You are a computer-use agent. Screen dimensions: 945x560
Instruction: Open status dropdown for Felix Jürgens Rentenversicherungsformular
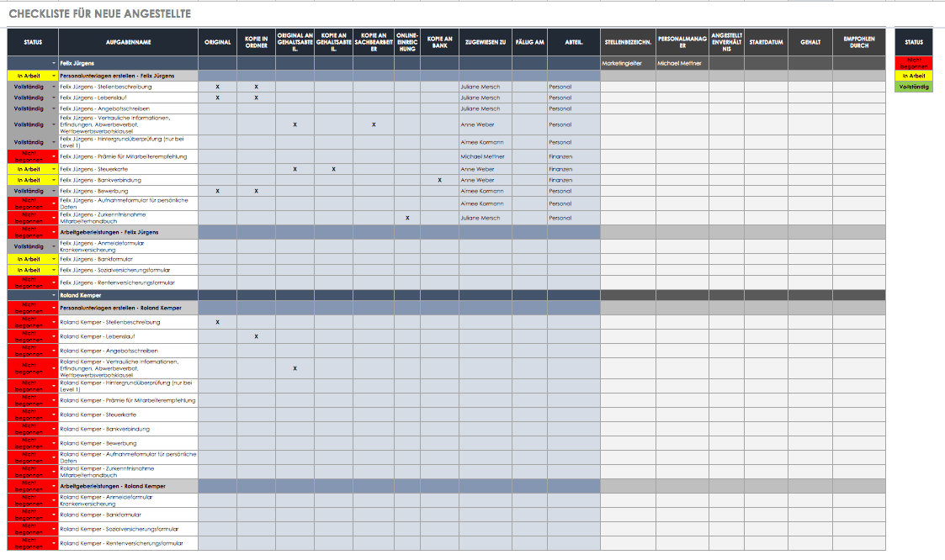click(x=54, y=283)
